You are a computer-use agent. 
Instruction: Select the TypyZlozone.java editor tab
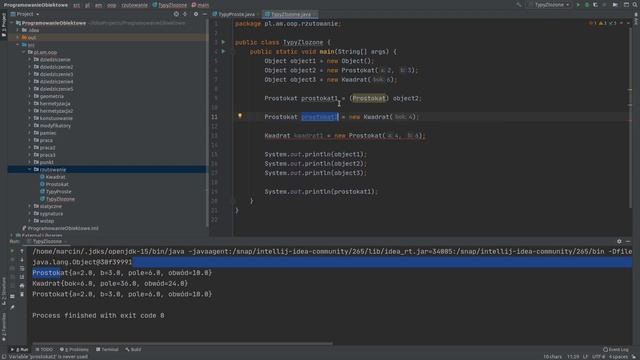point(289,14)
